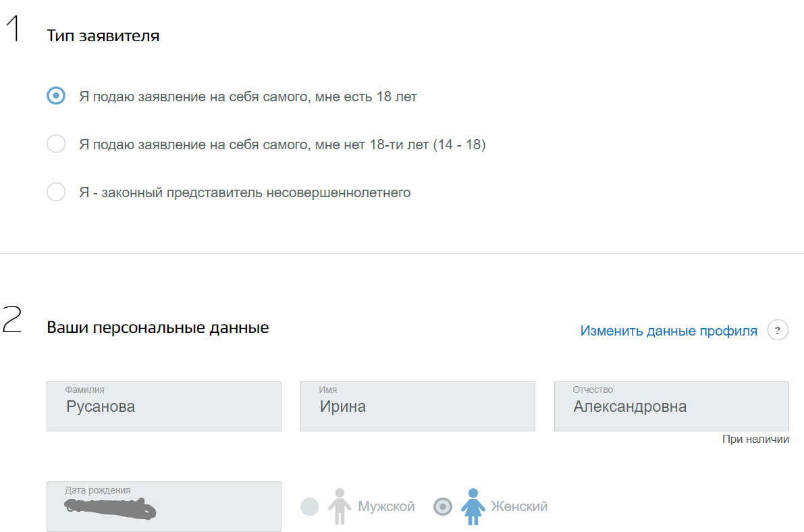Click the question mark help icon
Screen dimensions: 804x532
[778, 330]
